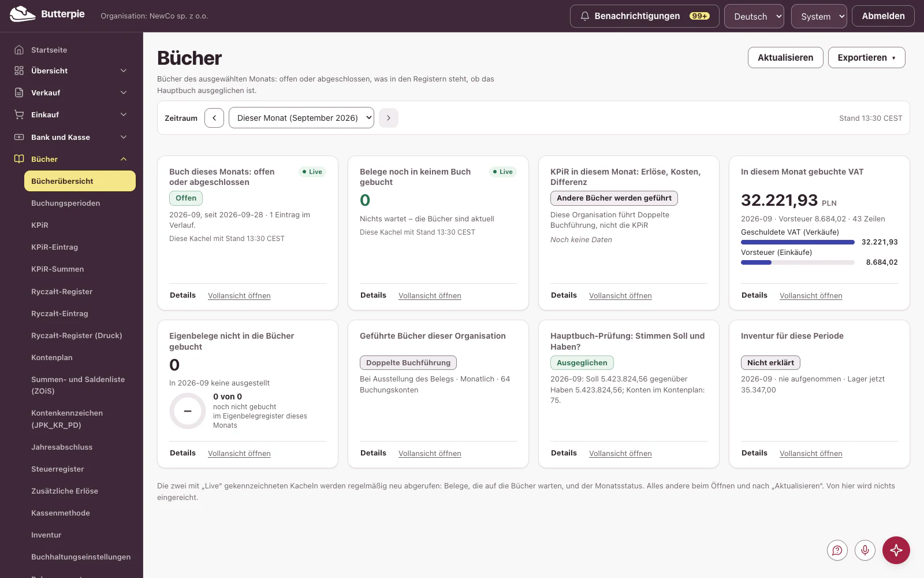Show Details of Eigenbelege card
Screen dimensions: 924x578
click(182, 453)
